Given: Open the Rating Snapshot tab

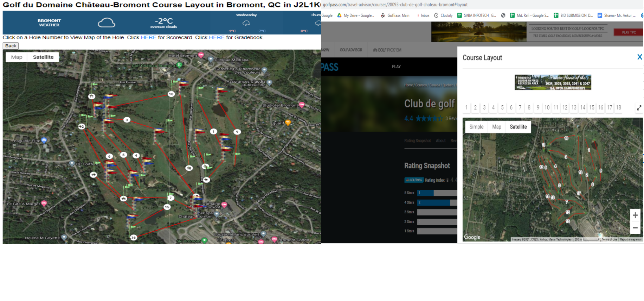Looking at the screenshot, I should click(x=417, y=141).
